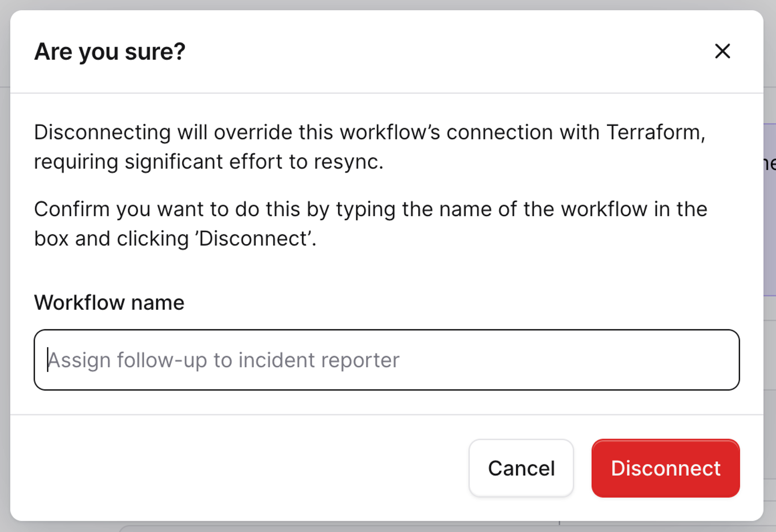Click the empty footer area left of Cancel
776x532 pixels.
coord(233,468)
